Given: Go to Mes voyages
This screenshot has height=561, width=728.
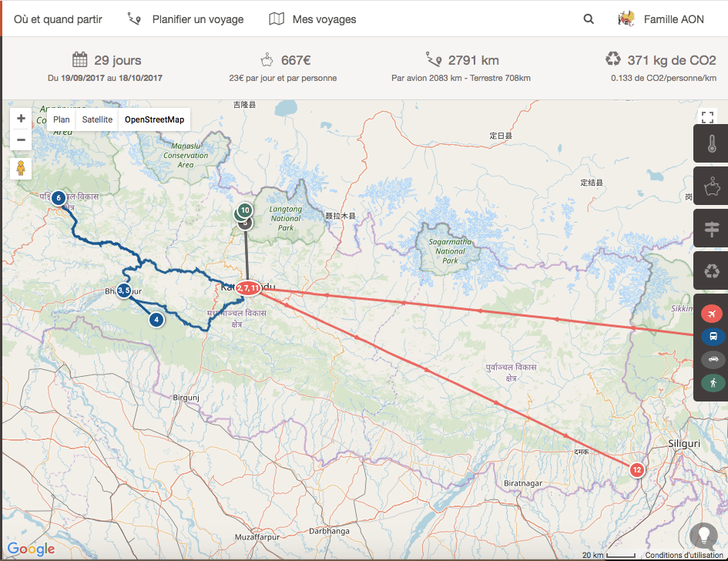Looking at the screenshot, I should point(313,19).
